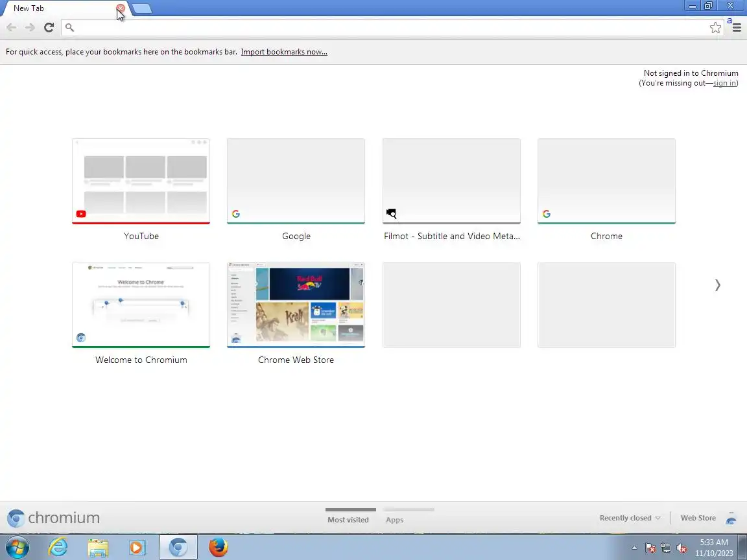The height and width of the screenshot is (560, 747).
Task: Open the Filmot thumbnail tile
Action: (x=451, y=181)
